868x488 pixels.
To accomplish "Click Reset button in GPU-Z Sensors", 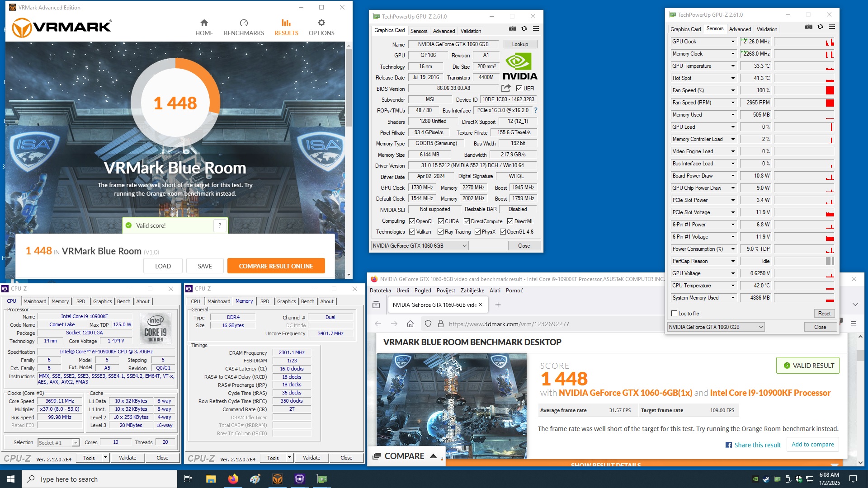I will pyautogui.click(x=824, y=314).
